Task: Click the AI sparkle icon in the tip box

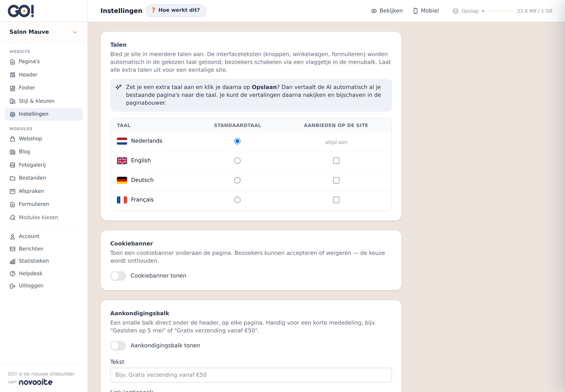Action: point(118,87)
